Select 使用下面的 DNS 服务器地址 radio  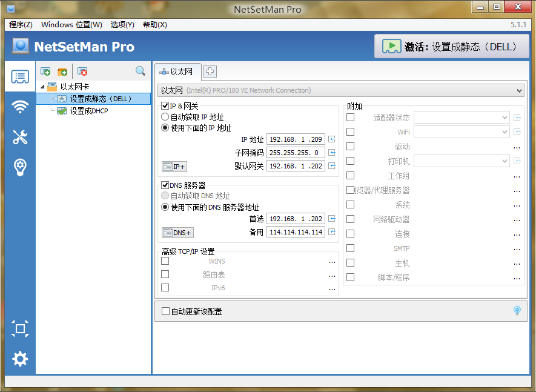pos(165,207)
